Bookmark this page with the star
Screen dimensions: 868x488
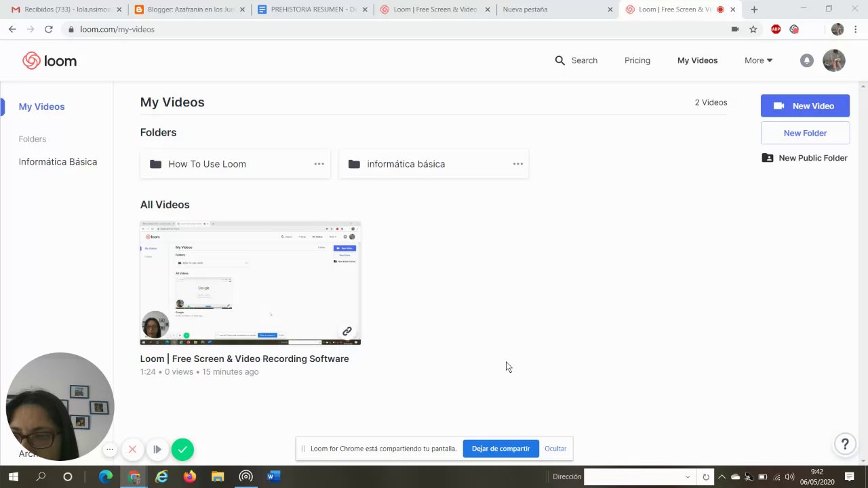[753, 29]
